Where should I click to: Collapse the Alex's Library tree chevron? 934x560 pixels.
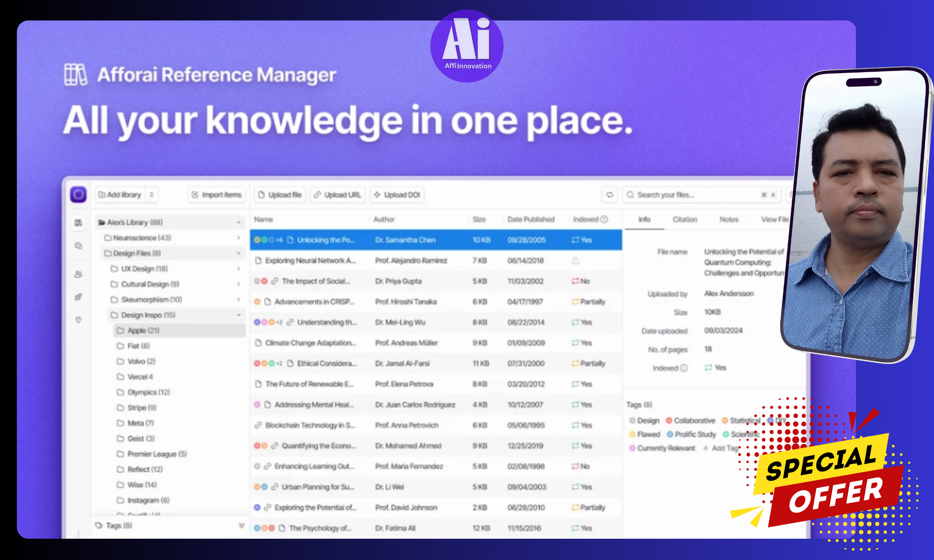pos(239,222)
